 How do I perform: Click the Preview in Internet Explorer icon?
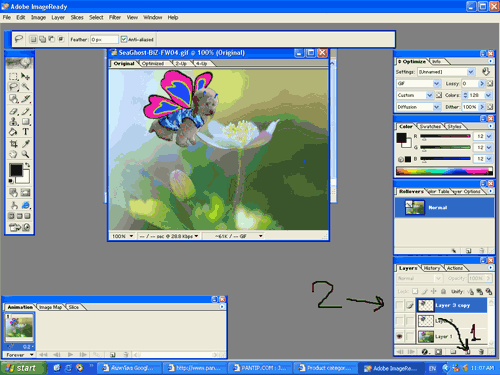coord(26,205)
